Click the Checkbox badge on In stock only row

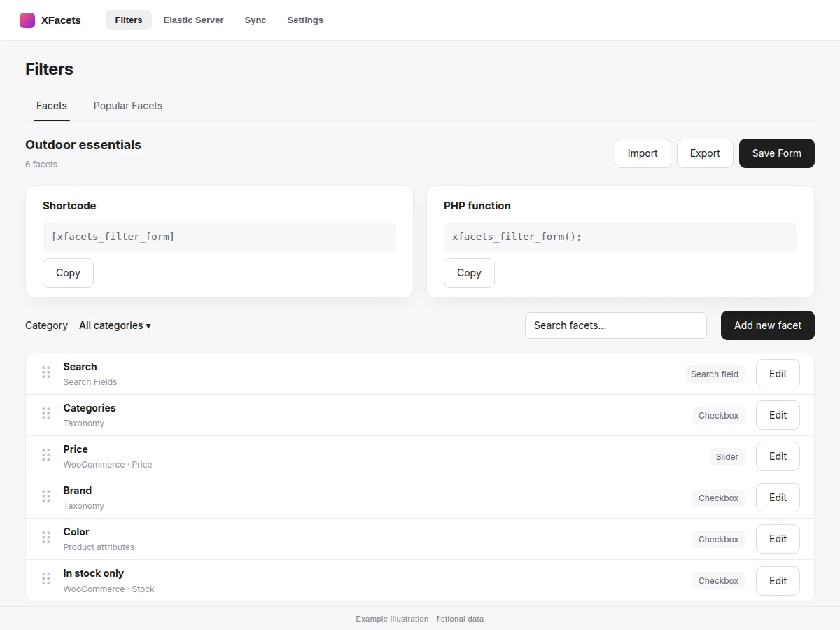(x=718, y=580)
